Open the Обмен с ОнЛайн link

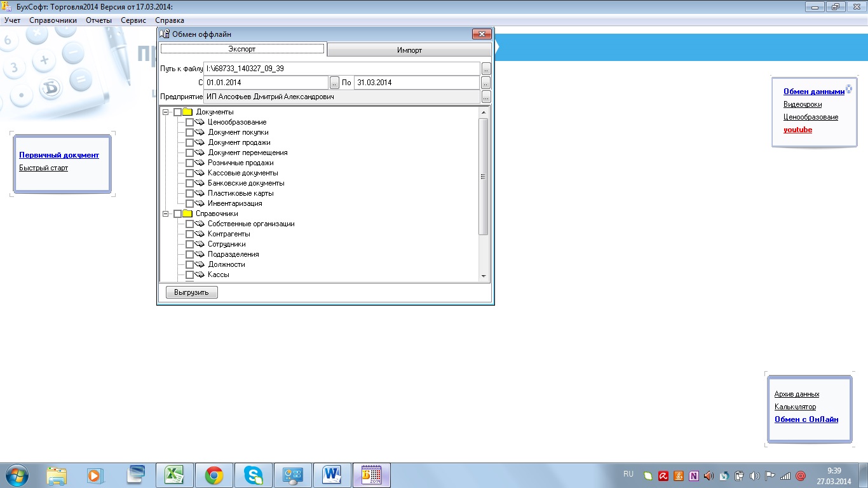[806, 419]
